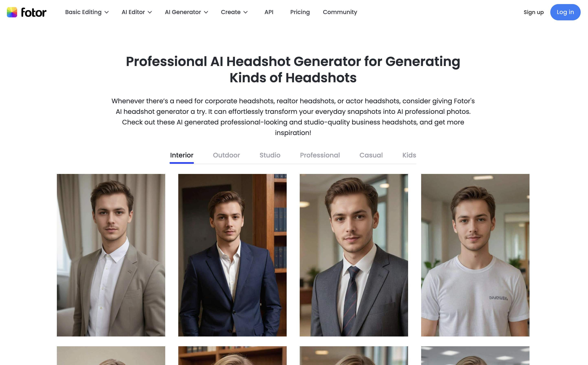Open the Create dropdown menu
The image size is (588, 365).
pyautogui.click(x=234, y=12)
